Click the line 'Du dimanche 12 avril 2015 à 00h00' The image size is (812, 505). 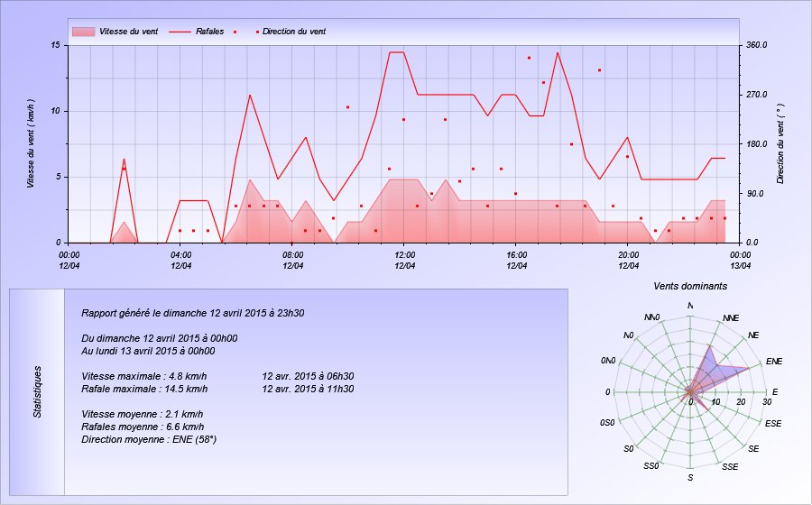pos(160,338)
